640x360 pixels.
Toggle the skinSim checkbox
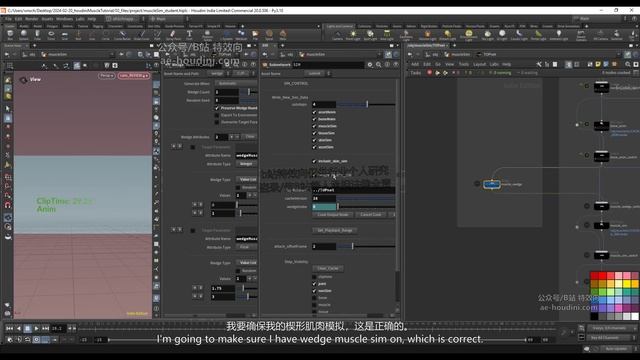click(314, 140)
